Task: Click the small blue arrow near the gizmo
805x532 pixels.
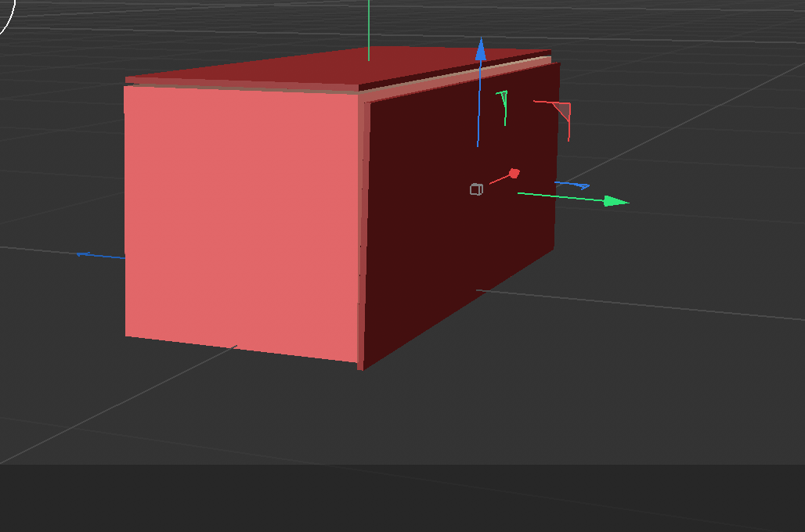Action: 572,185
